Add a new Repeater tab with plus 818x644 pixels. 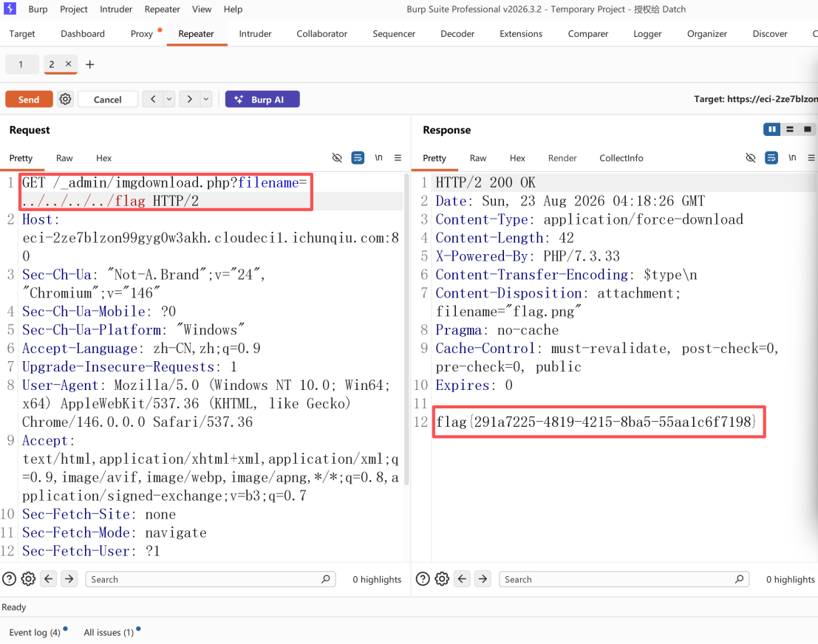tap(89, 64)
